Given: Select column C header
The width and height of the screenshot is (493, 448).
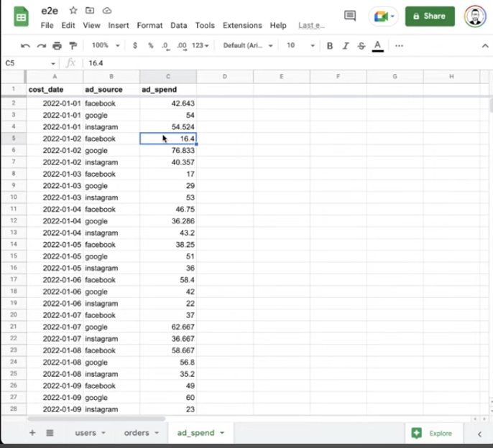Looking at the screenshot, I should [x=168, y=77].
